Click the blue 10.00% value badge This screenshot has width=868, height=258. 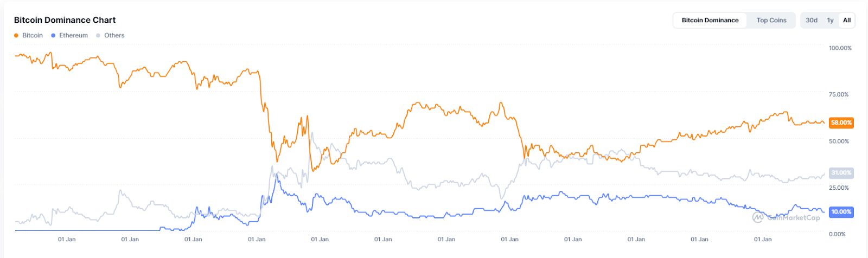[x=841, y=212]
